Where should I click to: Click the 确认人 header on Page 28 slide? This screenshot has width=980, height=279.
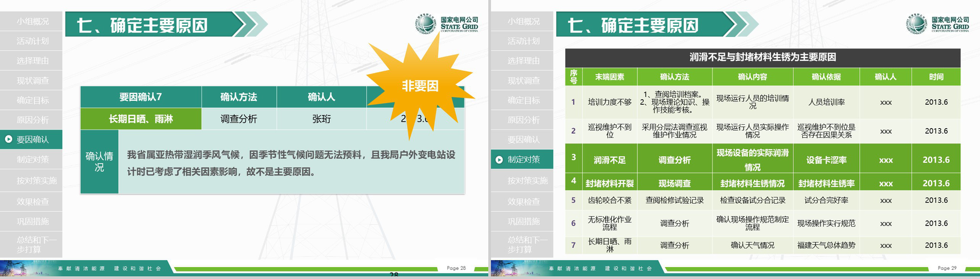tap(321, 97)
